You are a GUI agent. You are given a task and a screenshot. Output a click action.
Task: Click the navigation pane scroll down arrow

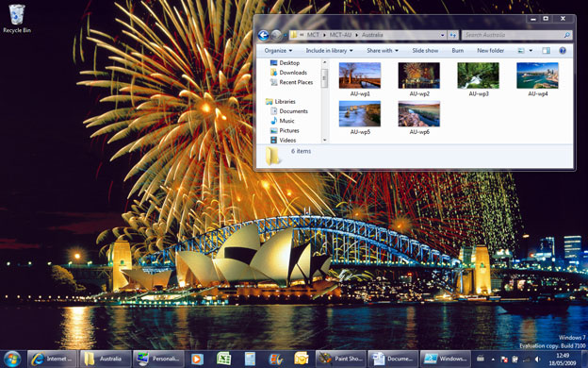pyautogui.click(x=325, y=140)
